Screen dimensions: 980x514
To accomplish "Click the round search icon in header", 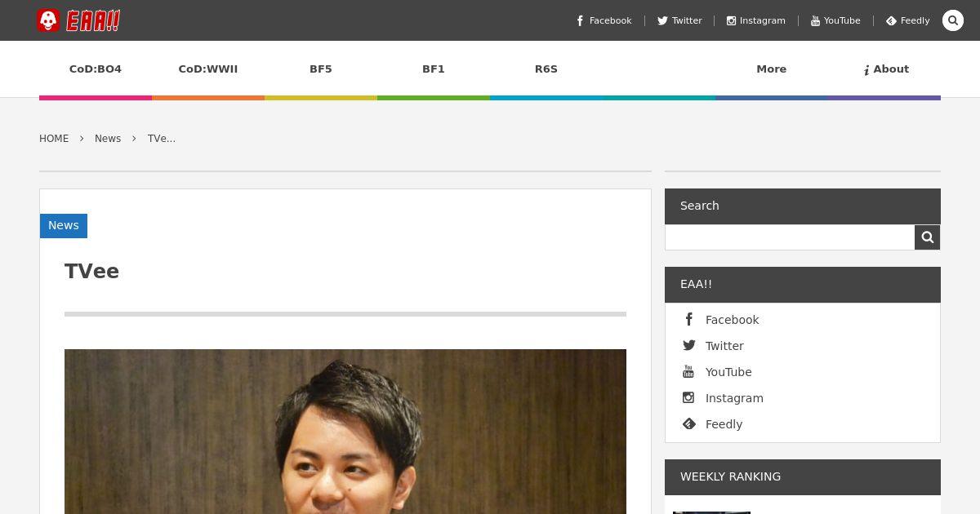I will point(953,20).
